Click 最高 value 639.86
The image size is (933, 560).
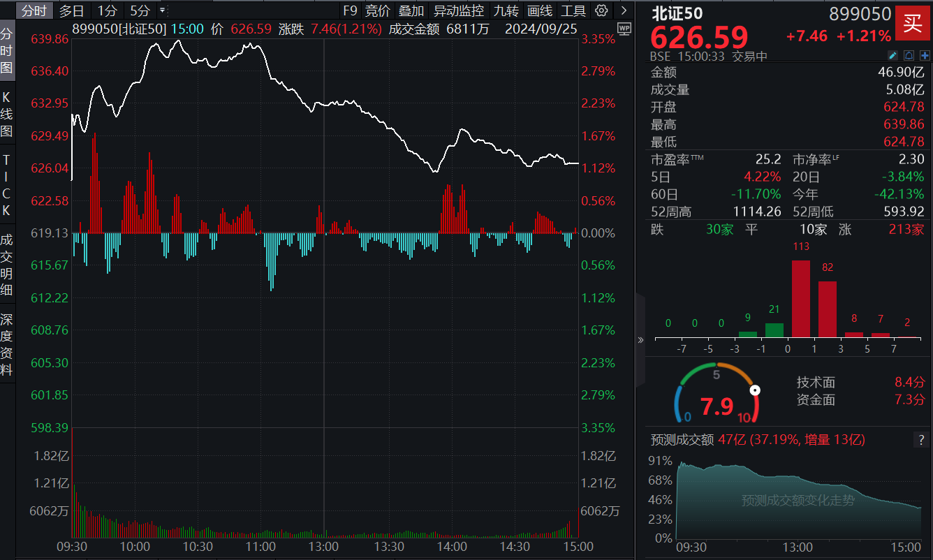click(903, 125)
